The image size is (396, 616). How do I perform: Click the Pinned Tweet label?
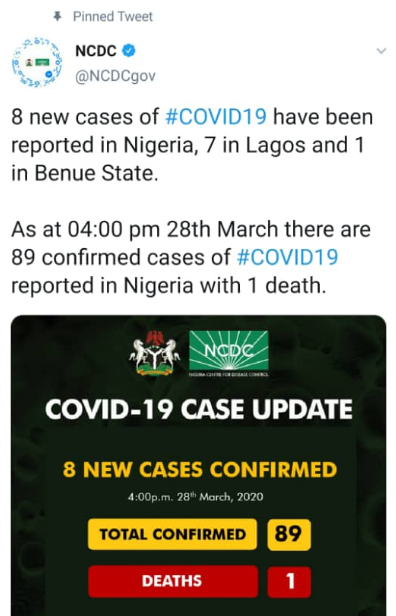113,16
